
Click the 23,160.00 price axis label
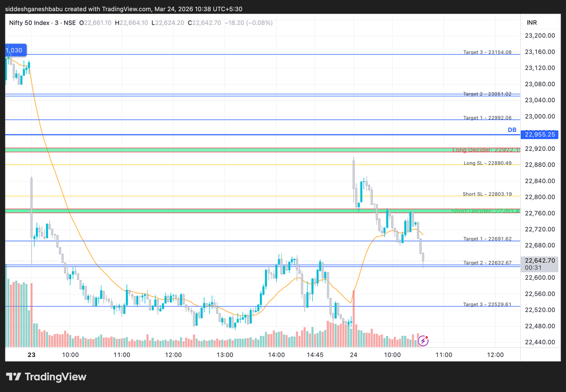coord(539,51)
